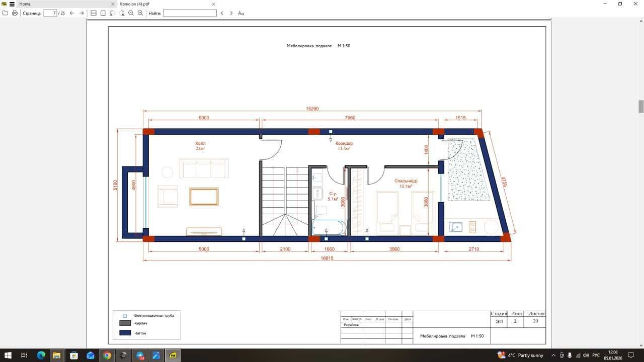The height and width of the screenshot is (362, 644).
Task: Go to the previous page arrow
Action: (72, 13)
